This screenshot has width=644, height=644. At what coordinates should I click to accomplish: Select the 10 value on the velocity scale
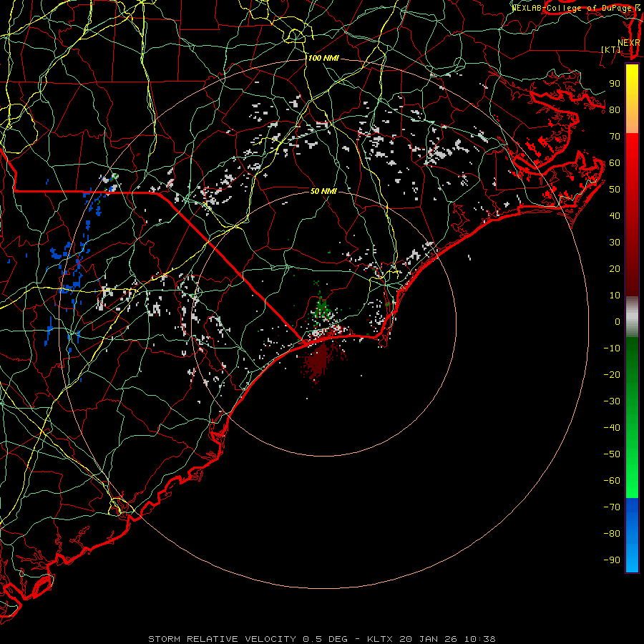615,296
